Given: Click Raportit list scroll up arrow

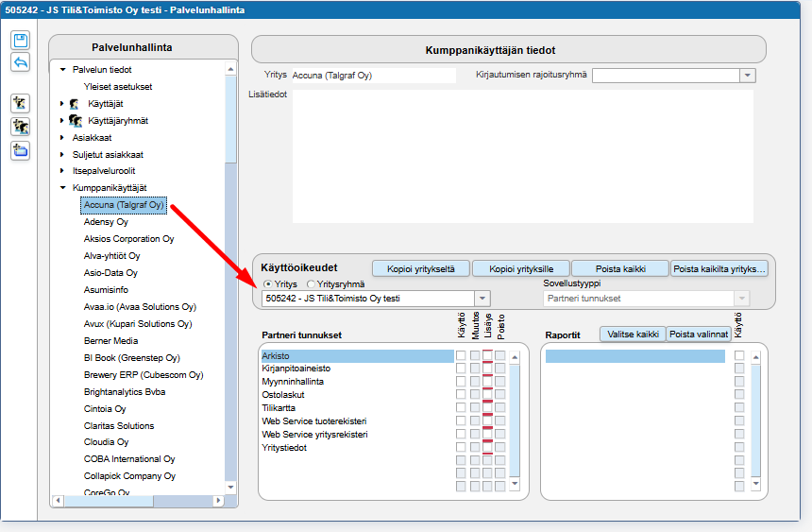Looking at the screenshot, I should (x=755, y=357).
